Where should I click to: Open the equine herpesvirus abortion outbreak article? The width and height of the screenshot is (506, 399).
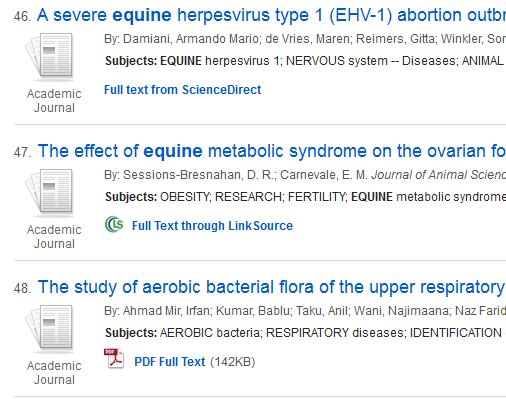[271, 15]
